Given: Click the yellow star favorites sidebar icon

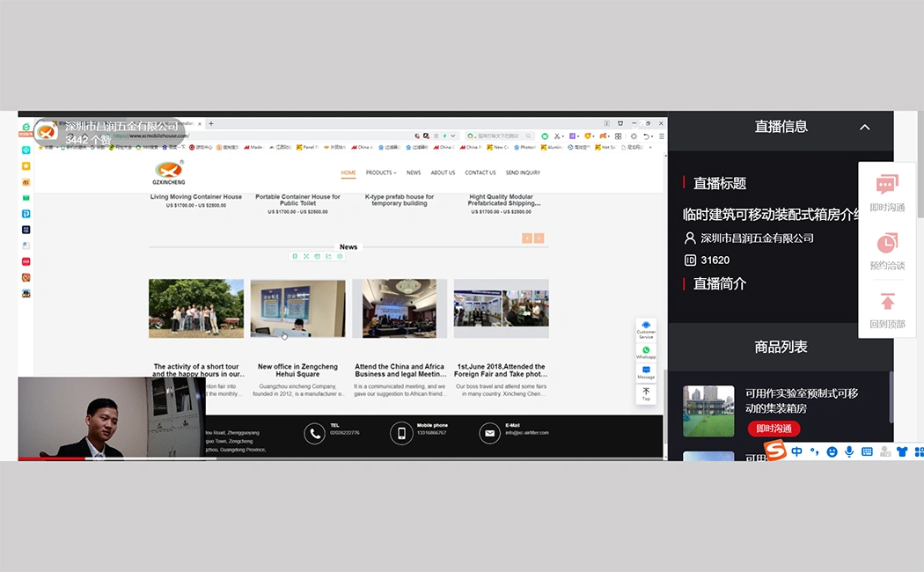Looking at the screenshot, I should coord(26,166).
